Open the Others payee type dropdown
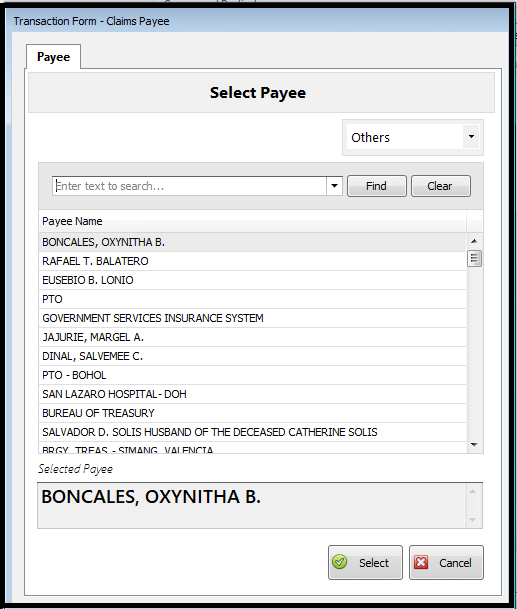This screenshot has width=517, height=609. point(471,137)
